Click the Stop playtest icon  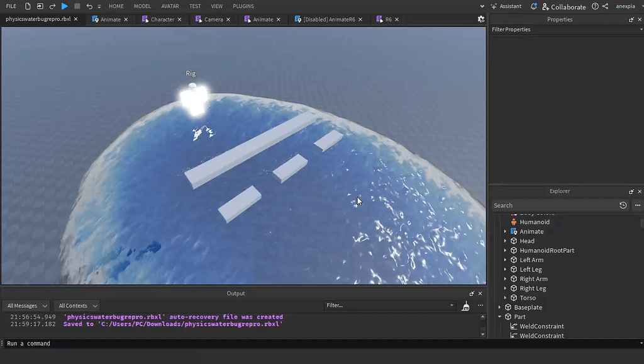[77, 6]
